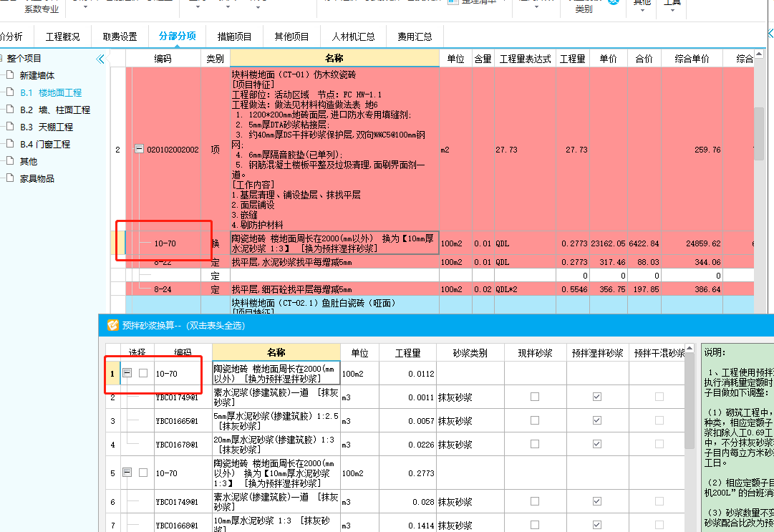Collapse row 5 group 10-70 in dialog
Viewport: 774px width, 532px height.
click(x=127, y=473)
